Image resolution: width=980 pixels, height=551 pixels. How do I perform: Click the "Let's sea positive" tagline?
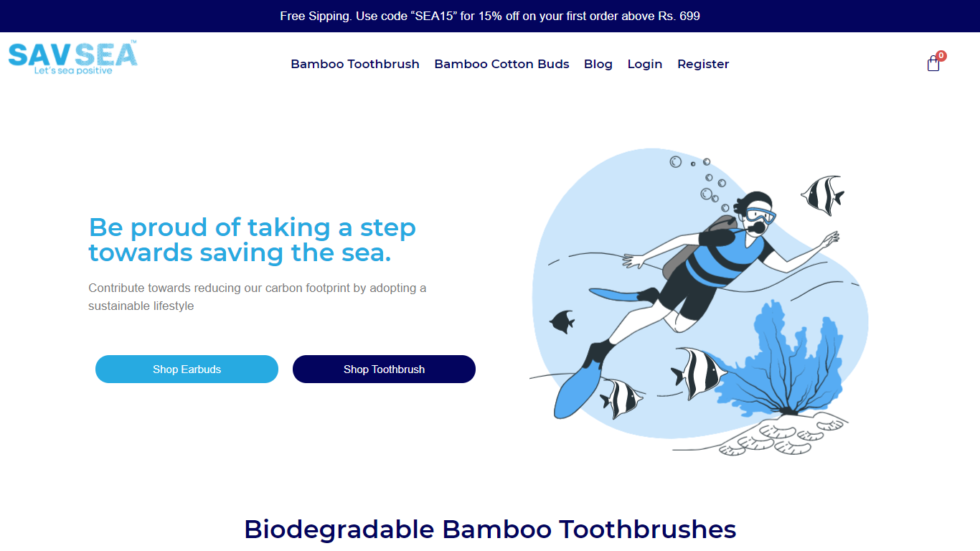pos(73,70)
